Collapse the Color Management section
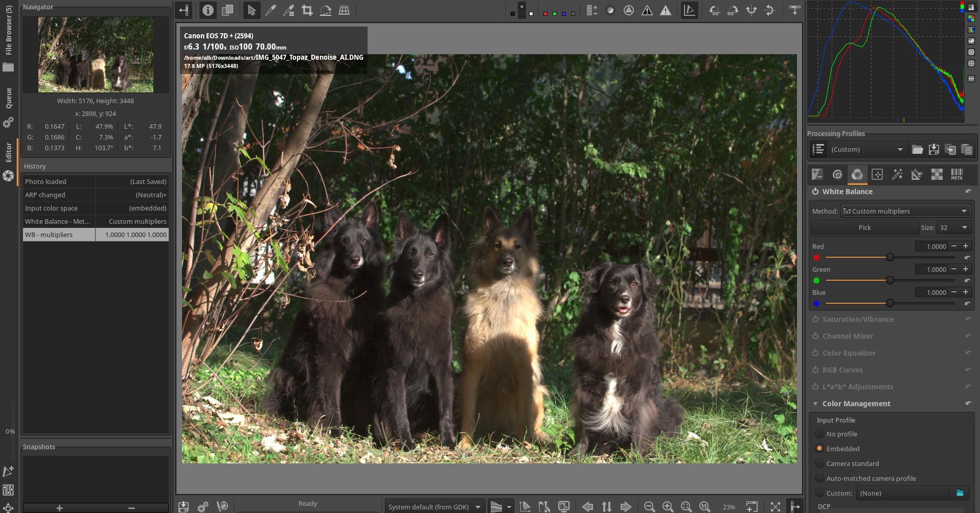Viewport: 980px width, 513px height. click(x=815, y=404)
